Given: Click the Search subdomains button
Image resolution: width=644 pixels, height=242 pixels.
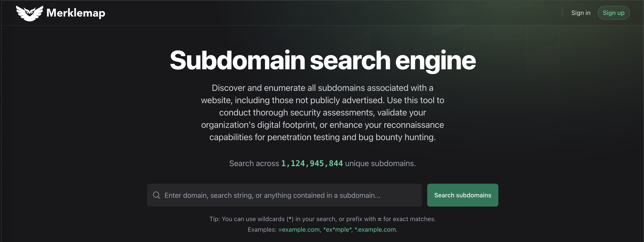Looking at the screenshot, I should [x=463, y=195].
